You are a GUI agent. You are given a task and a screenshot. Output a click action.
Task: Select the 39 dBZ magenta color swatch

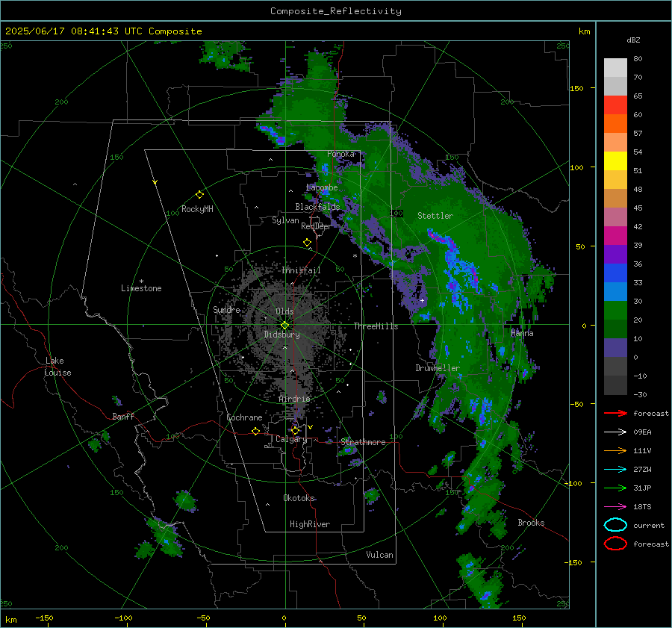(x=615, y=235)
